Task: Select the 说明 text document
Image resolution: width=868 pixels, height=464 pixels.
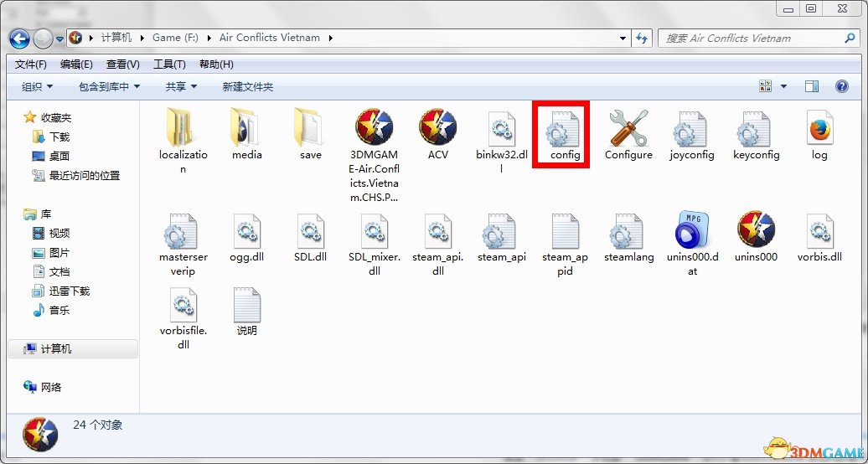Action: (x=246, y=312)
